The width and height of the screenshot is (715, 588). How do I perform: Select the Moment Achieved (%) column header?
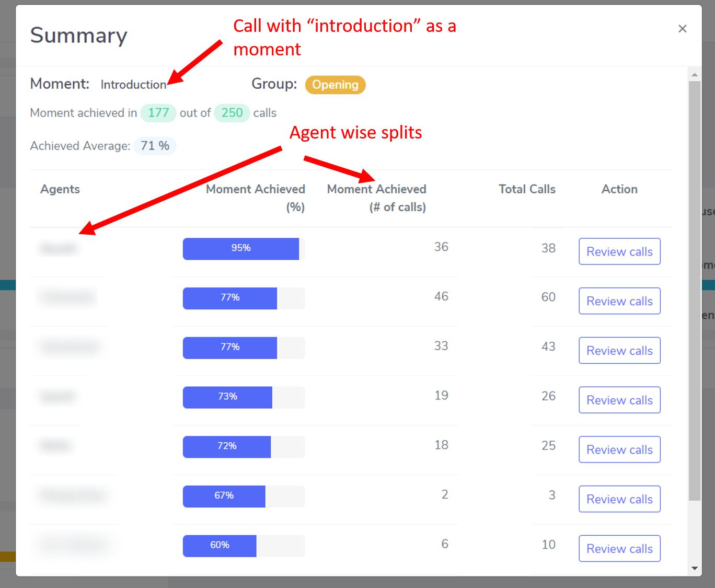point(255,198)
